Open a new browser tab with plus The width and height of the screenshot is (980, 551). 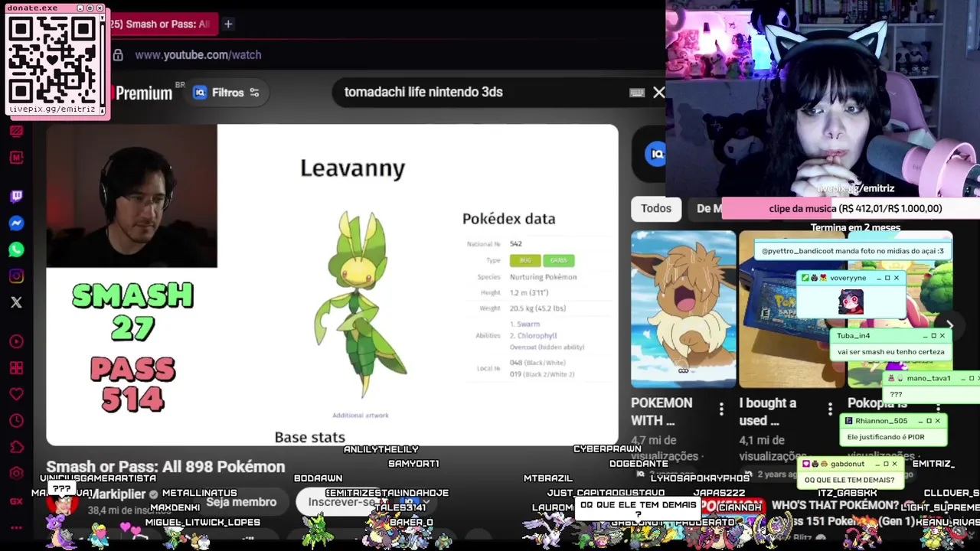[228, 24]
